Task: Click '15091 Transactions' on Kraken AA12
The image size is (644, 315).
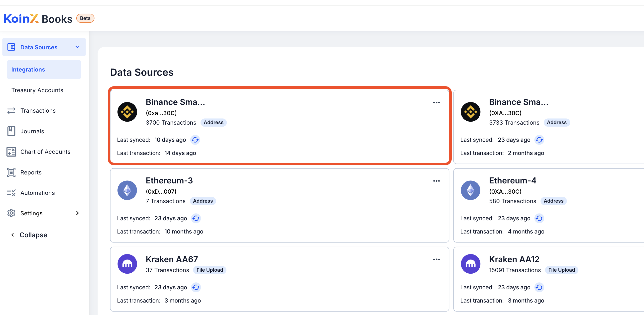Action: (x=515, y=270)
